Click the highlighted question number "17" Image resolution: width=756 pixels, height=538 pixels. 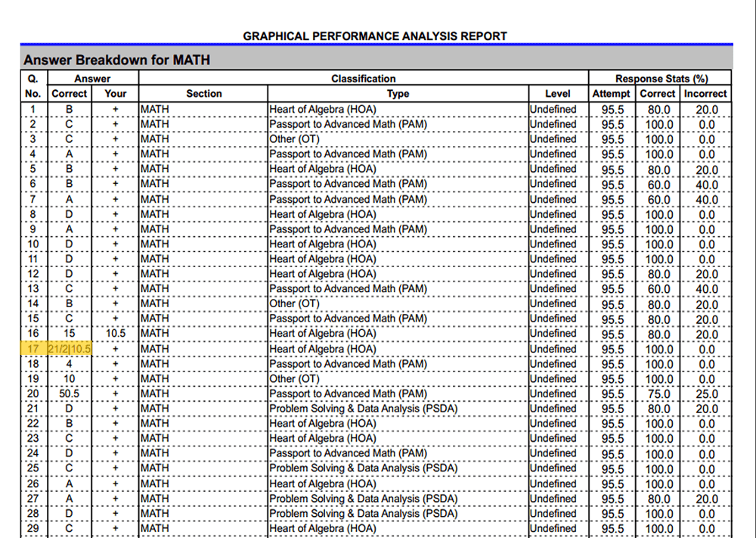coord(33,349)
